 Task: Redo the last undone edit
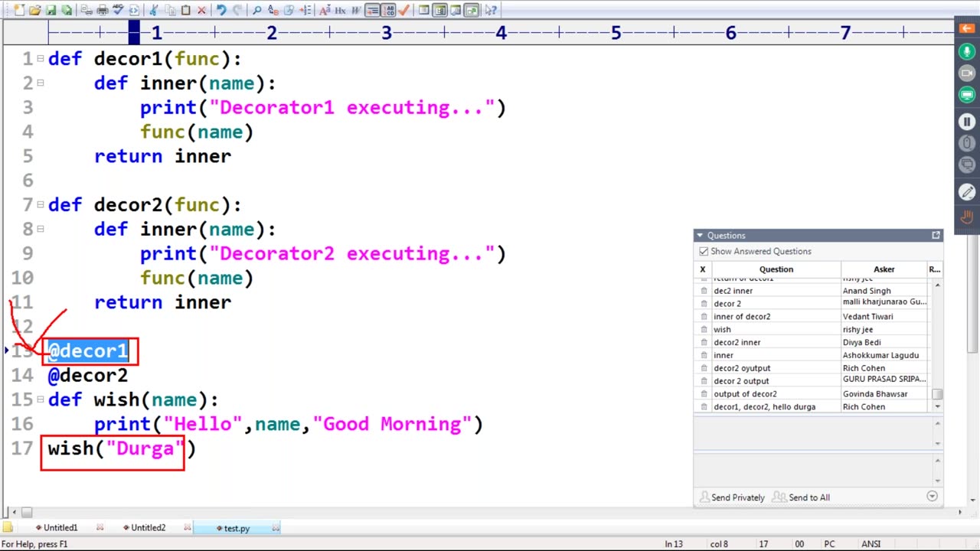pyautogui.click(x=237, y=10)
